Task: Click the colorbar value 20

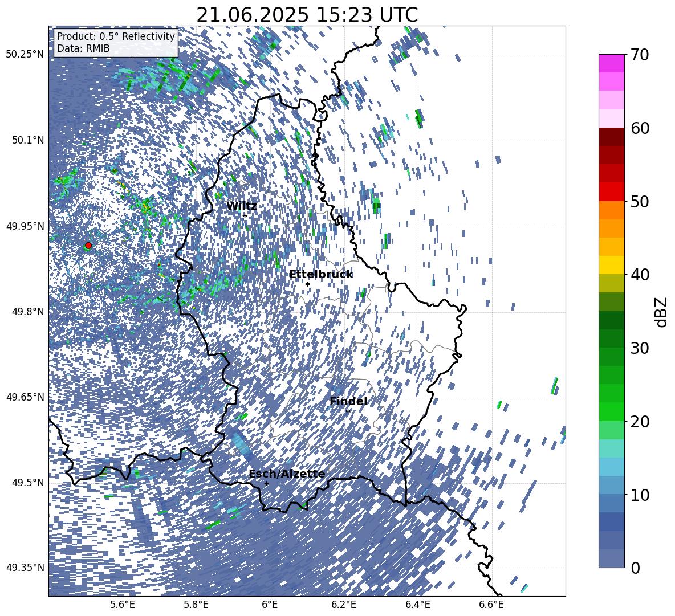Action: point(639,422)
